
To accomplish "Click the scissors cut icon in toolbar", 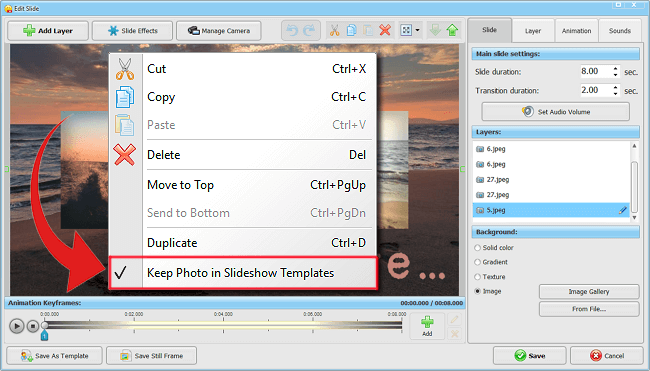I will coord(335,30).
